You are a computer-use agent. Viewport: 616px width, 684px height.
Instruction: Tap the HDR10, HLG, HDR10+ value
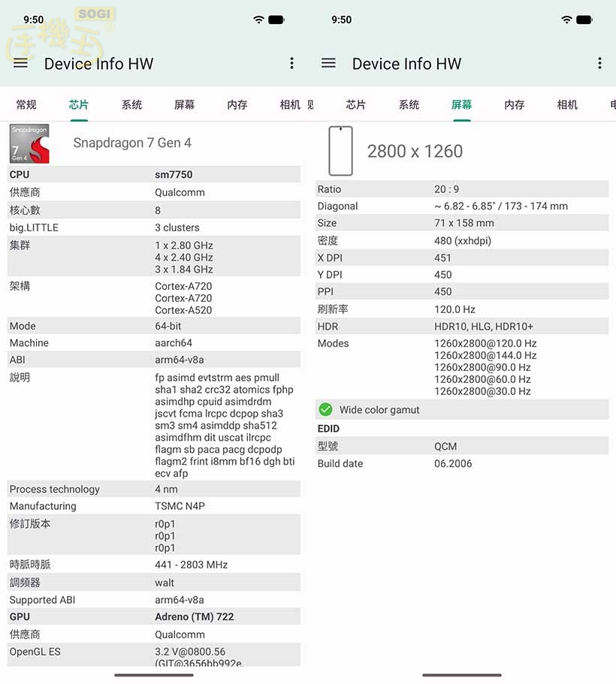(483, 327)
